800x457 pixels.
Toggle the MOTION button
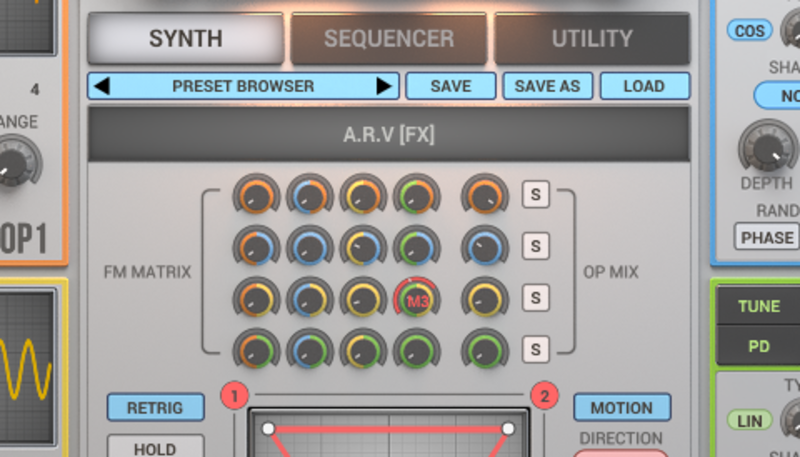point(621,407)
